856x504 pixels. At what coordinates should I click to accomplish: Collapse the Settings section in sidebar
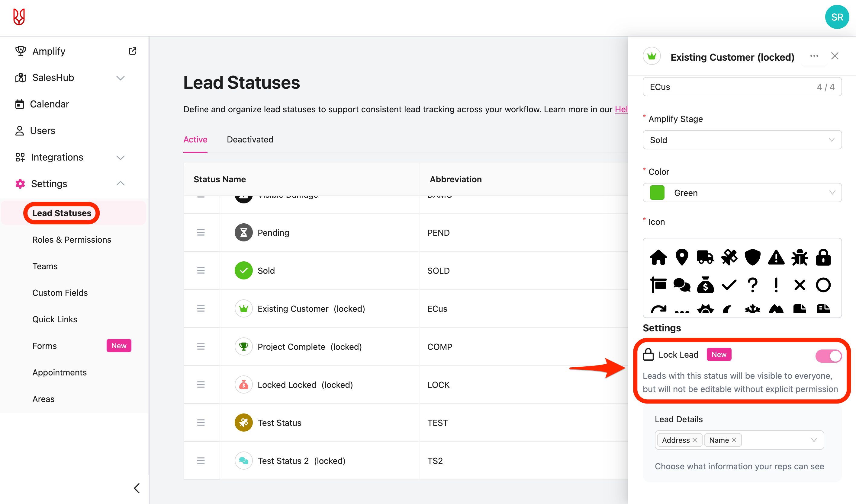click(120, 184)
